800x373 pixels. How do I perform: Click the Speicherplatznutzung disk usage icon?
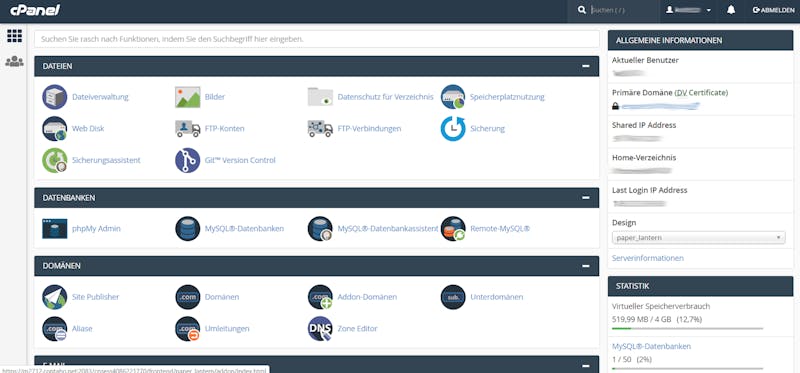(453, 97)
